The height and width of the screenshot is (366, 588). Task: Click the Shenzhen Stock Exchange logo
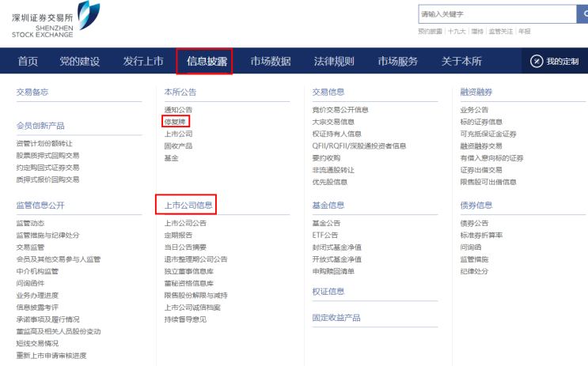pos(56,20)
